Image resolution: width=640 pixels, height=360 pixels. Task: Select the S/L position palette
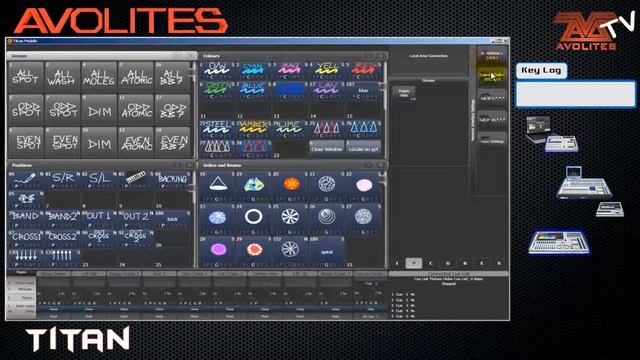coord(99,180)
